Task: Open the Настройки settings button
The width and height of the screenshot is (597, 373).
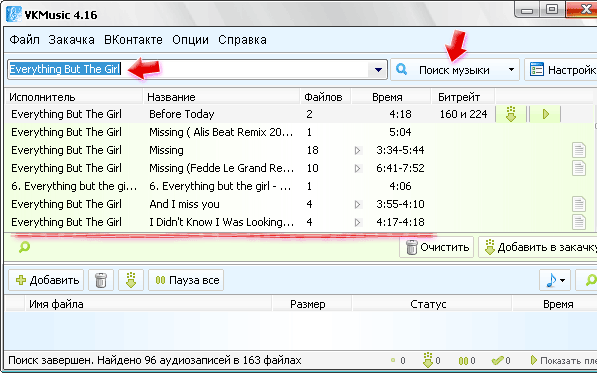Action: [x=562, y=70]
